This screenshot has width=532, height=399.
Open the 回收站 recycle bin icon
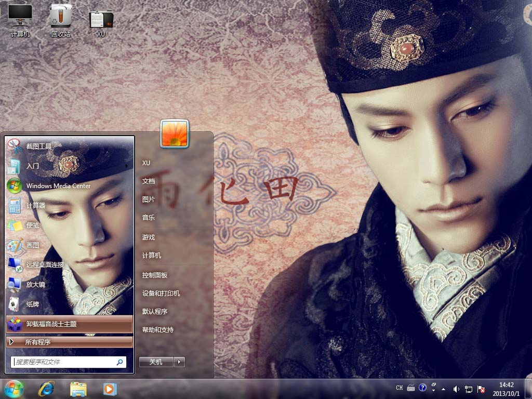(61, 20)
